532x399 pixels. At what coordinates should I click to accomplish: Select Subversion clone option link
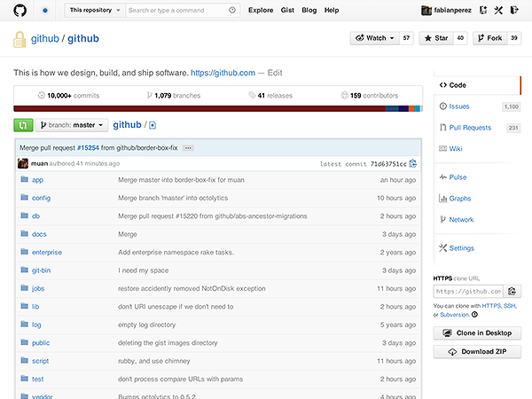(x=454, y=315)
